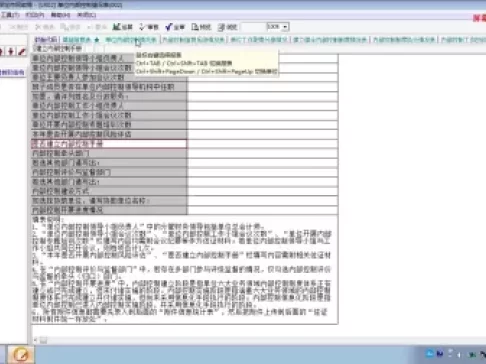Click the 特批 document toolbar icon
This screenshot has width=486, height=364.
tap(201, 27)
